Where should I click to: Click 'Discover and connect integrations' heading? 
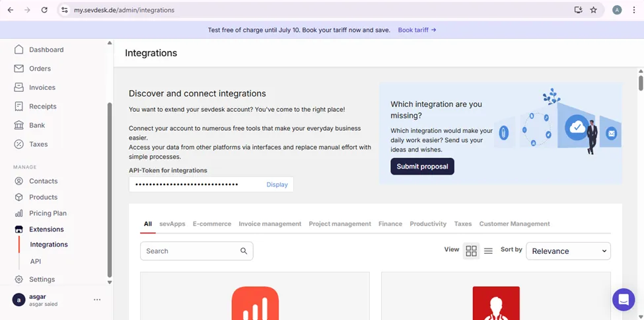[x=197, y=93]
